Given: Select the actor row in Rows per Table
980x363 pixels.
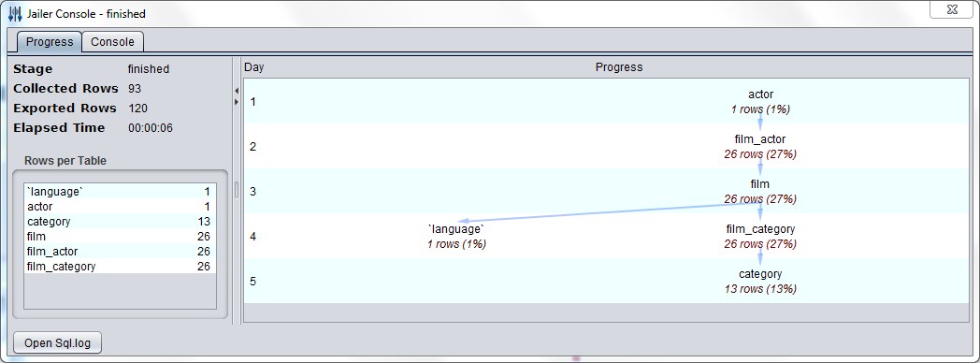Looking at the screenshot, I should tap(120, 207).
